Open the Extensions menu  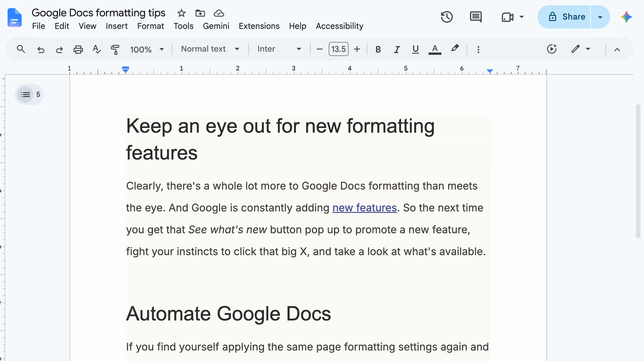[259, 26]
